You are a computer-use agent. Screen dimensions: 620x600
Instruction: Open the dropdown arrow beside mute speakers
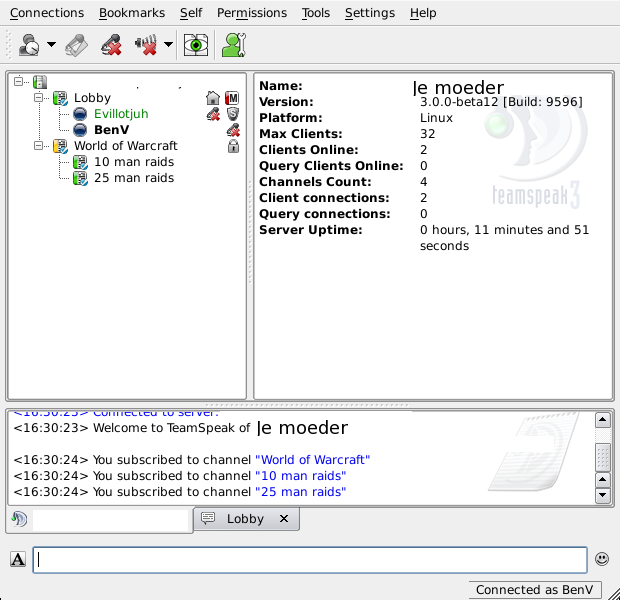point(168,44)
